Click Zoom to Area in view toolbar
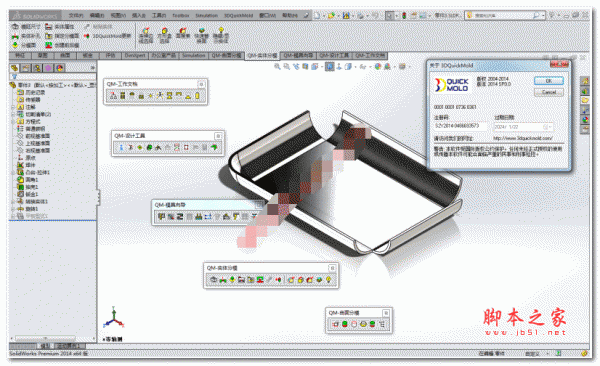Image resolution: width=600 pixels, height=366 pixels. click(x=286, y=67)
